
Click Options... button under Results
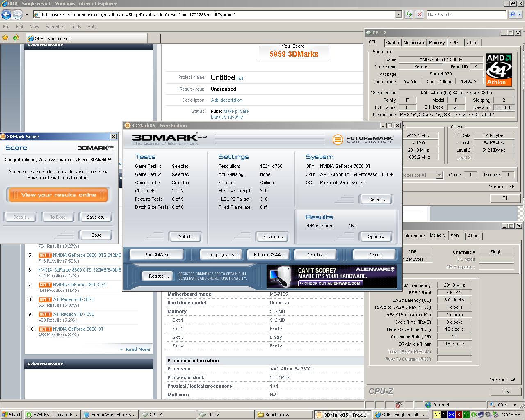(x=377, y=237)
